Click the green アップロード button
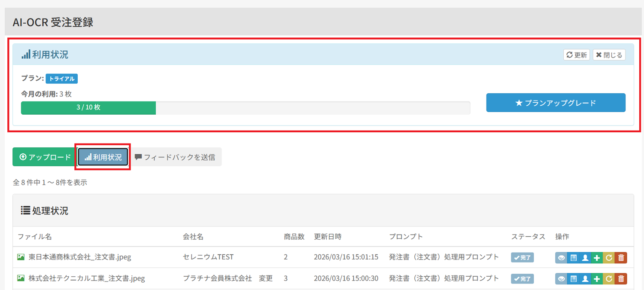Screen dimensions: 644x290 coord(45,157)
